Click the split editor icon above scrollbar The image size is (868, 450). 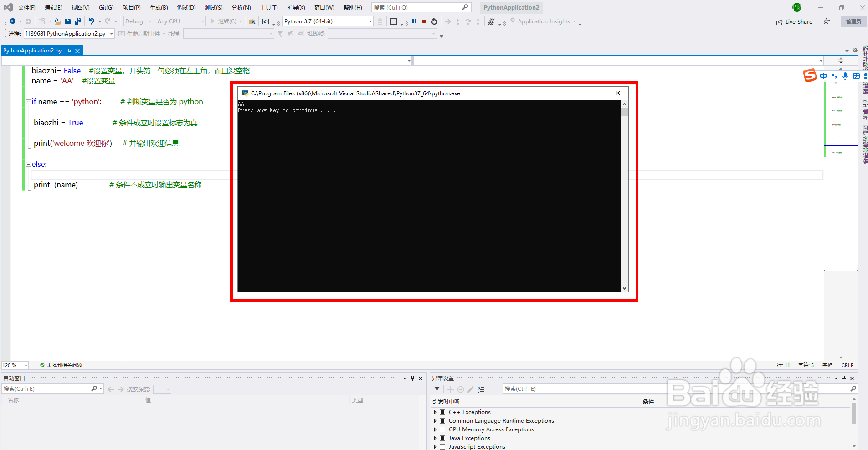point(841,60)
